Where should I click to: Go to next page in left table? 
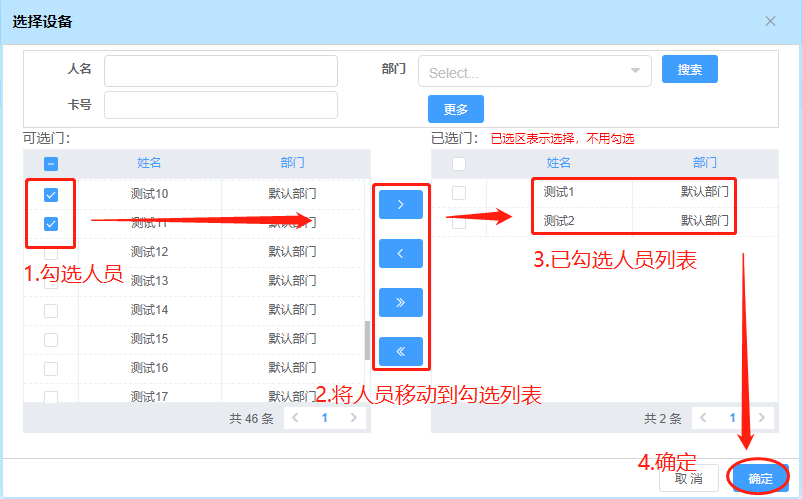point(353,418)
